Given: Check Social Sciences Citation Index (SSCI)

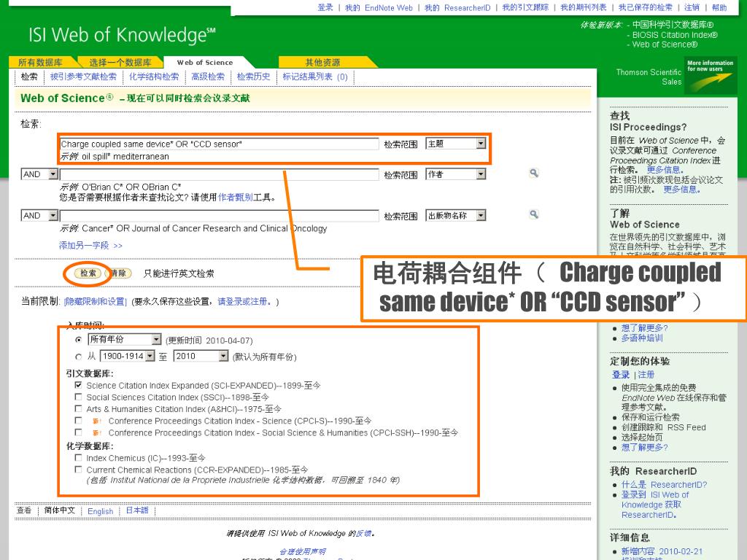Looking at the screenshot, I should point(78,397).
